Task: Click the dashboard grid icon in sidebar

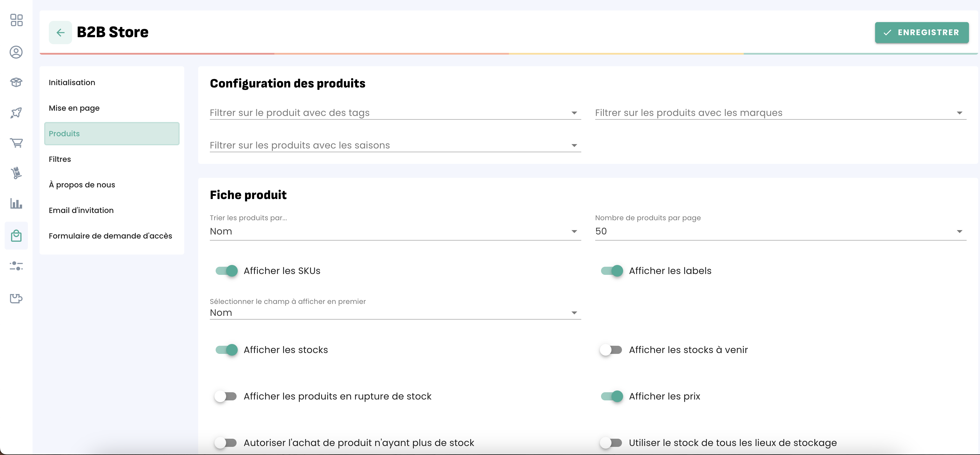Action: (16, 20)
